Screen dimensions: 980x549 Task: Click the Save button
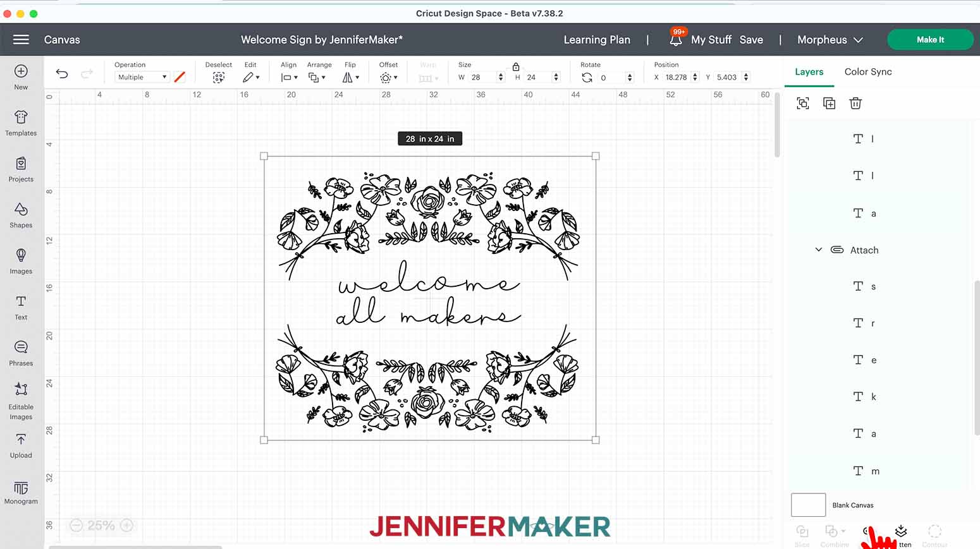(x=751, y=39)
